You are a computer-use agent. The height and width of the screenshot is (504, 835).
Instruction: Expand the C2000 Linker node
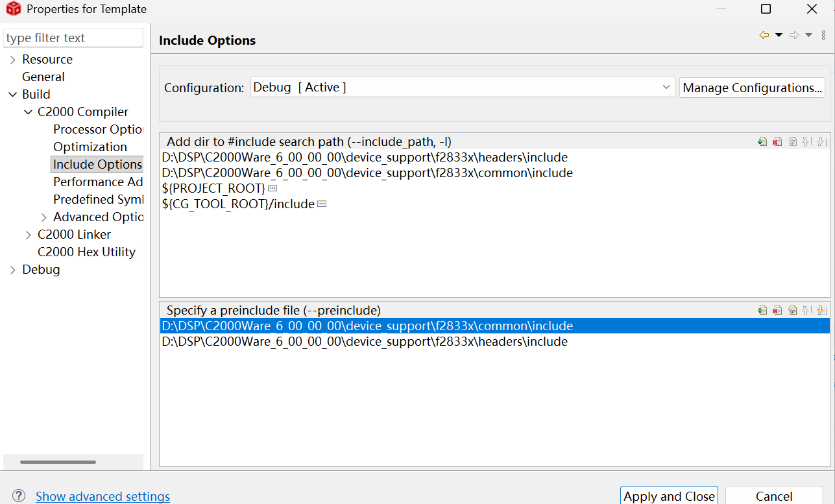[x=28, y=235]
